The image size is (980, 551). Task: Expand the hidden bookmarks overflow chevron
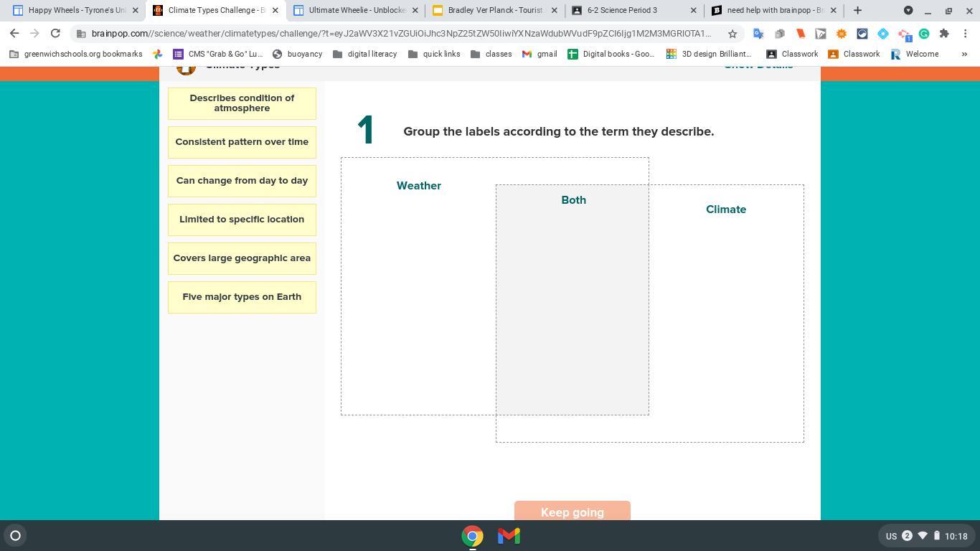coord(964,54)
